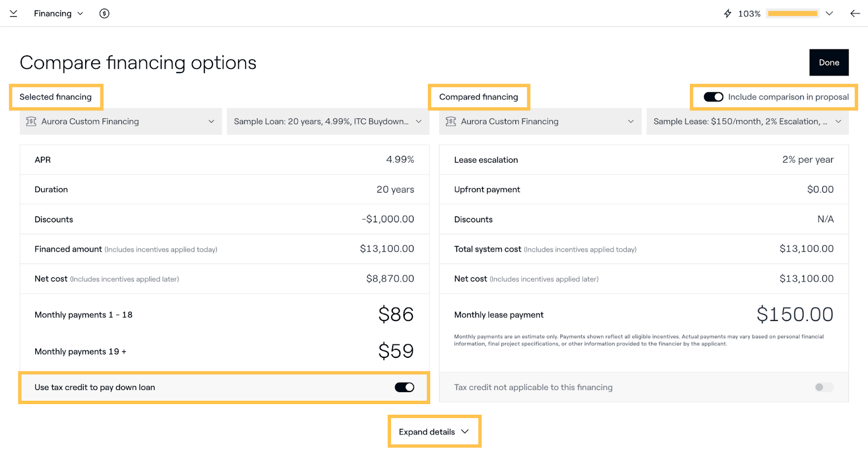Open the Compared financing Aurora Custom Financing dropdown

click(540, 121)
